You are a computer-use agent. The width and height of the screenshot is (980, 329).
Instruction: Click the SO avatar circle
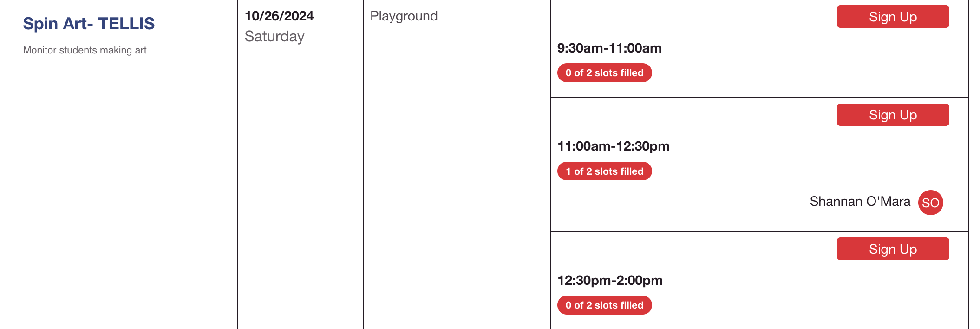pos(930,203)
